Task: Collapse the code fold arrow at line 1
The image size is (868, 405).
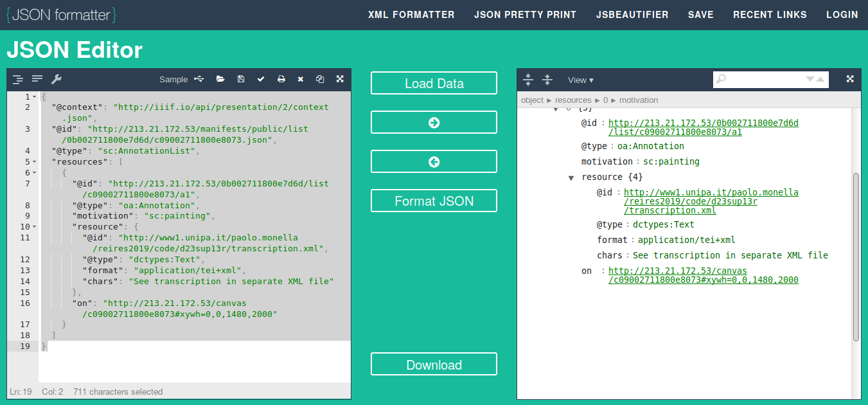Action: click(34, 97)
